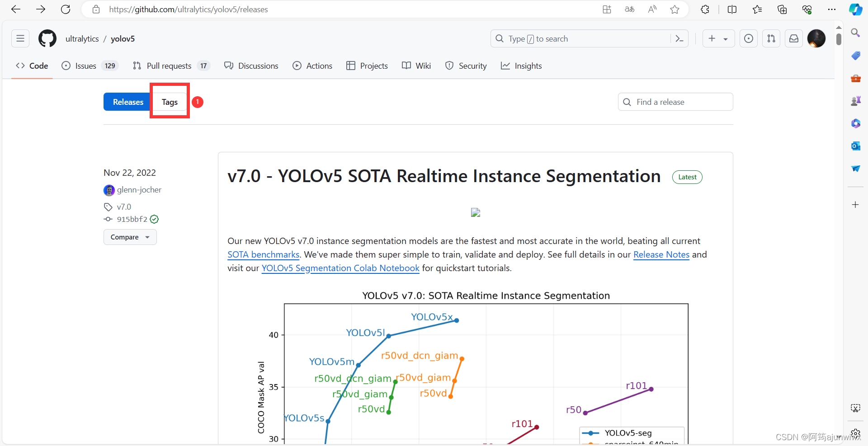The width and height of the screenshot is (868, 446).
Task: Expand the Compare dropdown
Action: (x=130, y=237)
